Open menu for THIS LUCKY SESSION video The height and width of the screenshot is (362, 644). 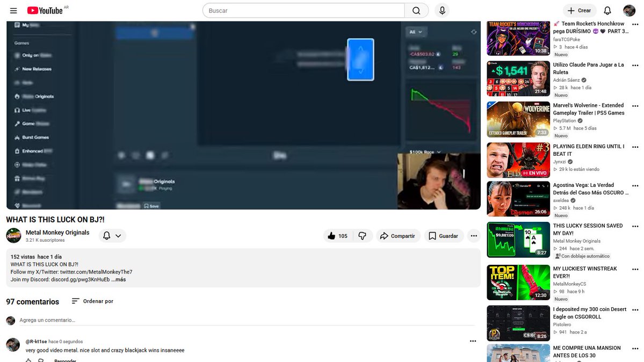coord(635,227)
